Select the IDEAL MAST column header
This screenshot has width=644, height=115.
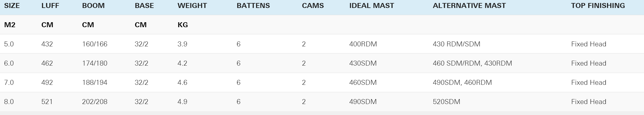tap(372, 5)
